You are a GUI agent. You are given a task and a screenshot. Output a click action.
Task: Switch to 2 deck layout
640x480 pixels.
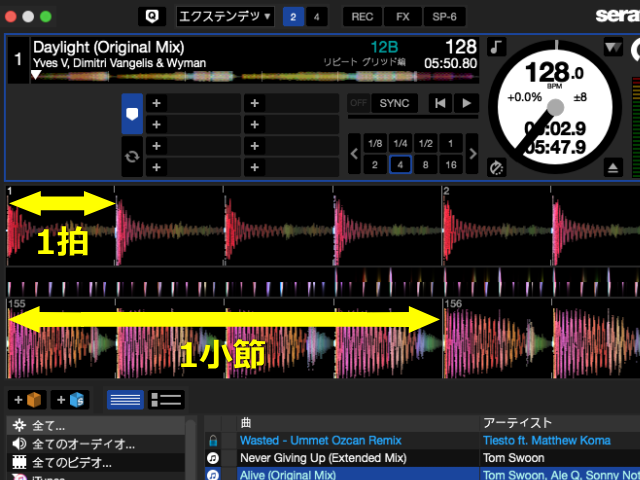[x=293, y=17]
